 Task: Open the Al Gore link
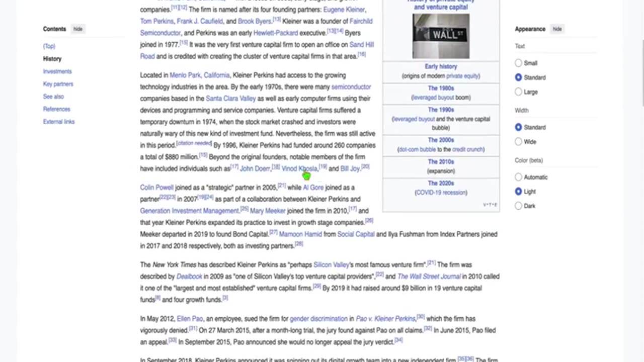tap(313, 188)
